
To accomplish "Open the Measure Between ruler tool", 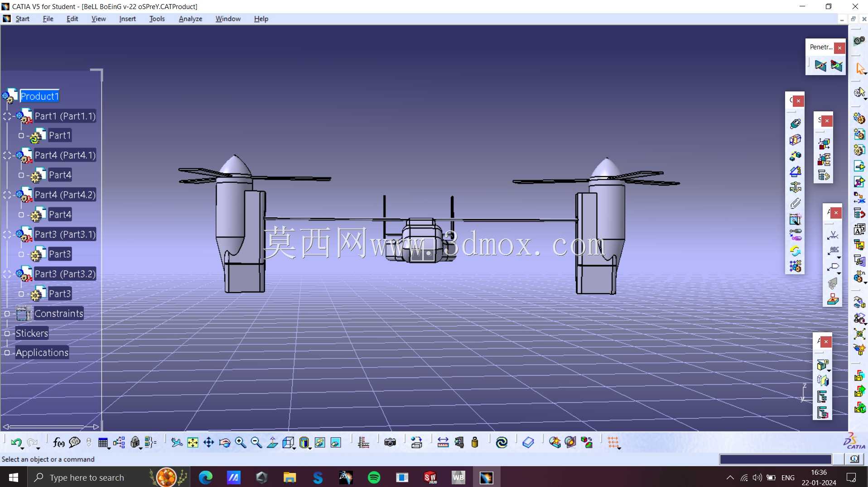I will (443, 442).
